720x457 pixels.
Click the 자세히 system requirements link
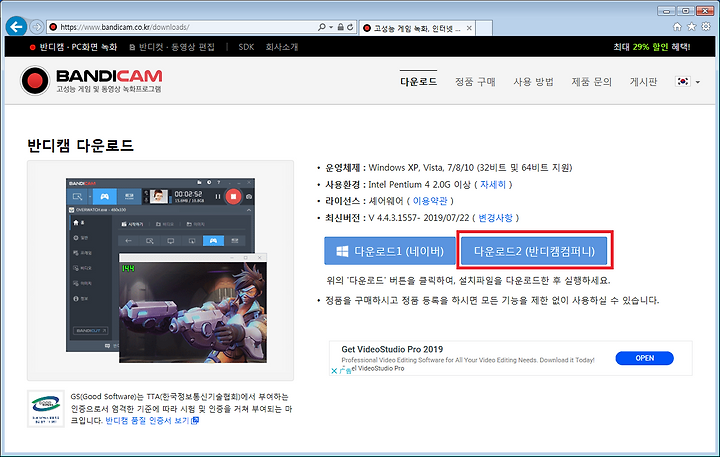[x=493, y=184]
